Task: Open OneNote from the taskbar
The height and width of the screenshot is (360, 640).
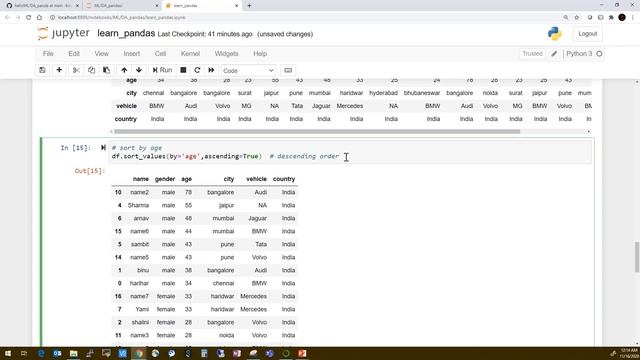Action: (x=237, y=353)
